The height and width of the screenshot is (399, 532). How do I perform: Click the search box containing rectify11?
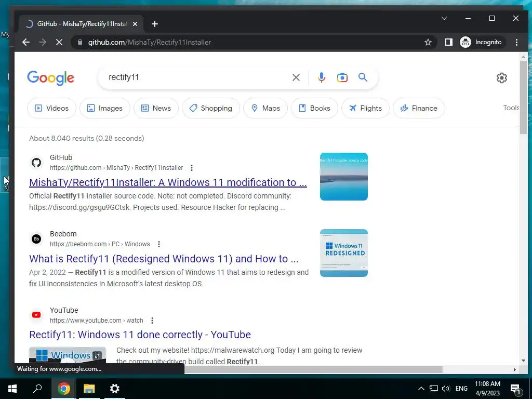[x=197, y=77]
